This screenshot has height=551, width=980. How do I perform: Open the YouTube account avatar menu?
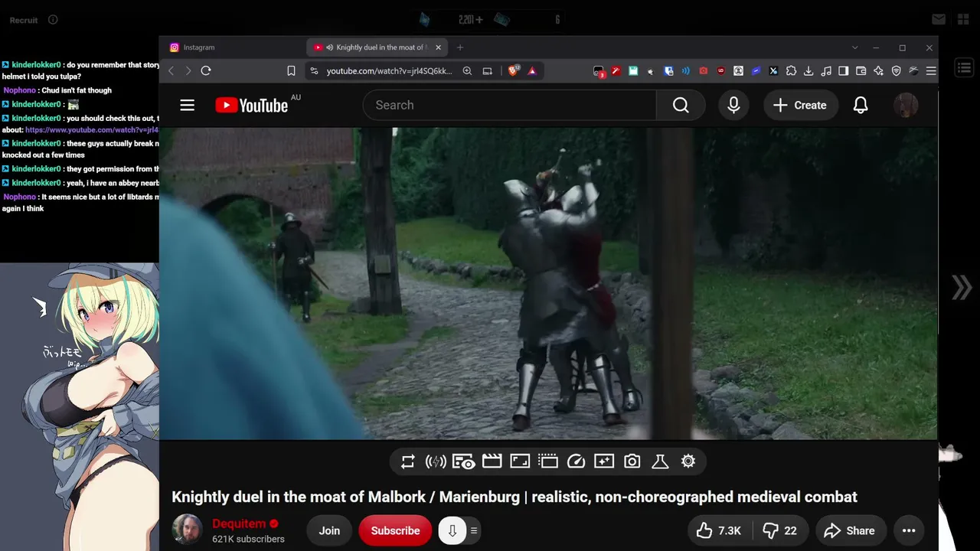tap(906, 105)
